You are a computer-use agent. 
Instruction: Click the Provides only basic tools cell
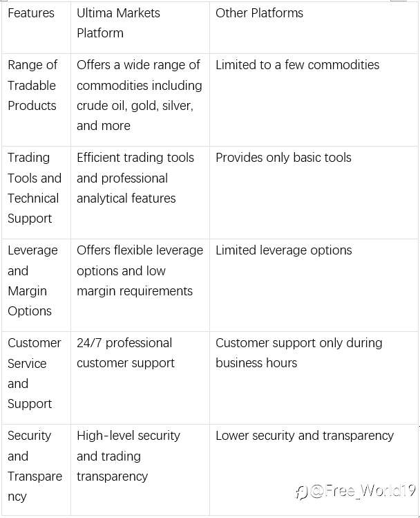[x=314, y=192]
